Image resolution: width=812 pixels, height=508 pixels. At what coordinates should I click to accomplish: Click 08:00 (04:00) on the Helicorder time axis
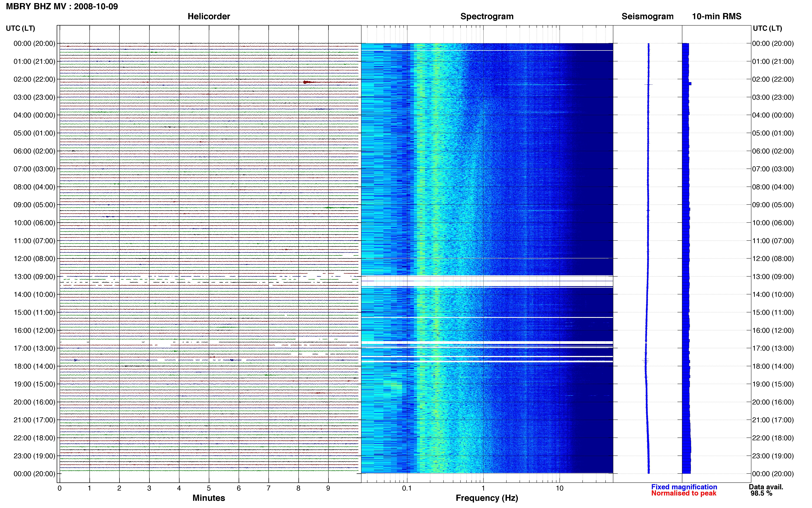[34, 187]
